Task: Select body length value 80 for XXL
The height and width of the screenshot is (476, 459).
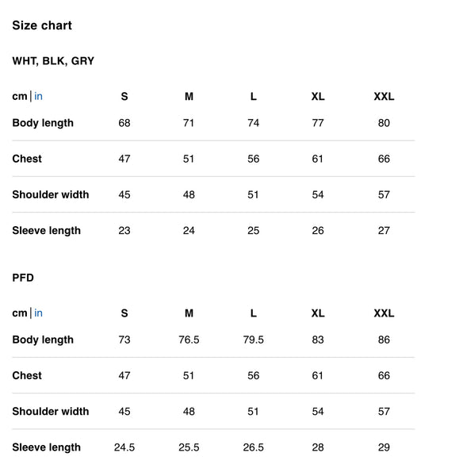Action: point(384,123)
